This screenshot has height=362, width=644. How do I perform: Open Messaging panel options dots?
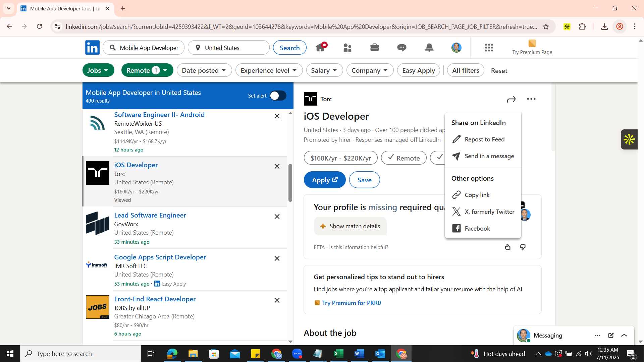click(597, 336)
